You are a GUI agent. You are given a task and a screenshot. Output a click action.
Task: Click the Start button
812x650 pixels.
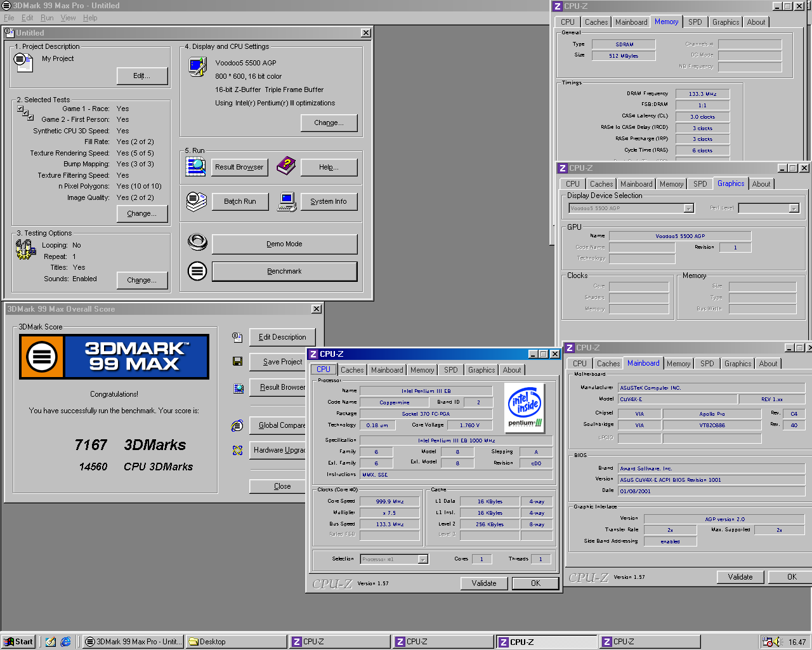point(18,642)
